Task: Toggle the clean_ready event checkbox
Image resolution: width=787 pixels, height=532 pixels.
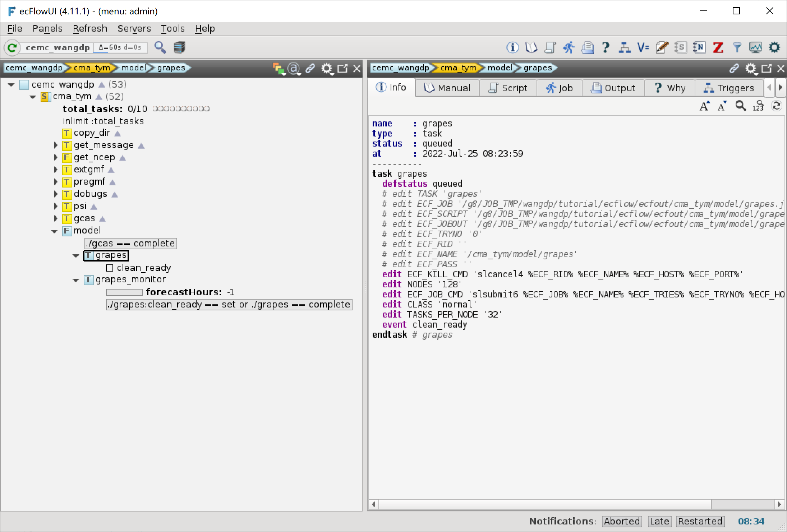Action: (110, 268)
